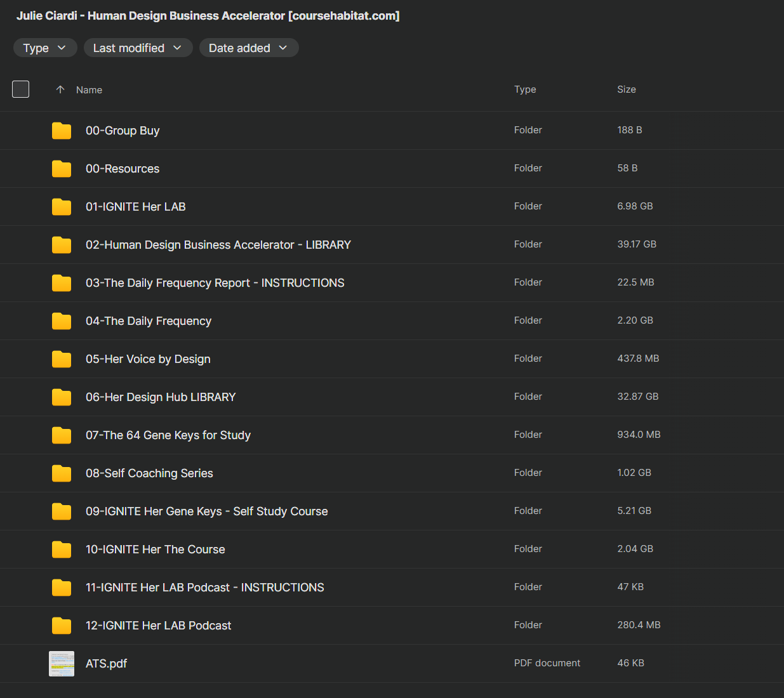
Task: Click folder icon of 08-Self Coaching Series
Action: click(62, 473)
